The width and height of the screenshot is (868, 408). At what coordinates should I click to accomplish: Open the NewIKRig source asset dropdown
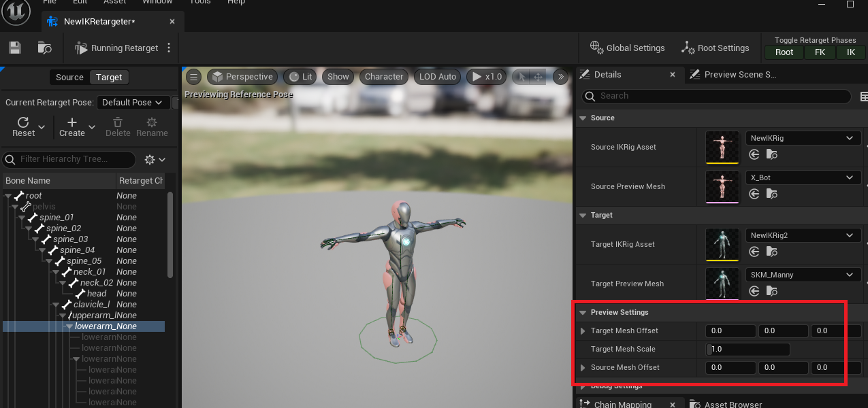click(803, 138)
